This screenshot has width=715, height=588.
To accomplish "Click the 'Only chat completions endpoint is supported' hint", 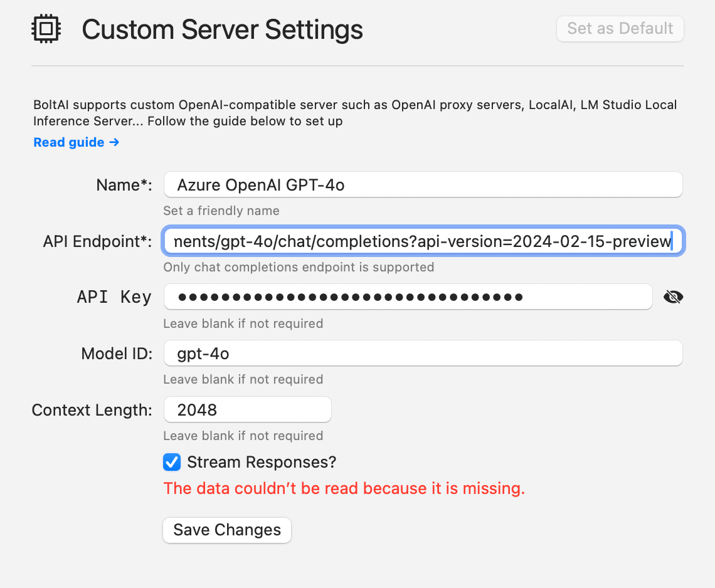I will coord(299,267).
